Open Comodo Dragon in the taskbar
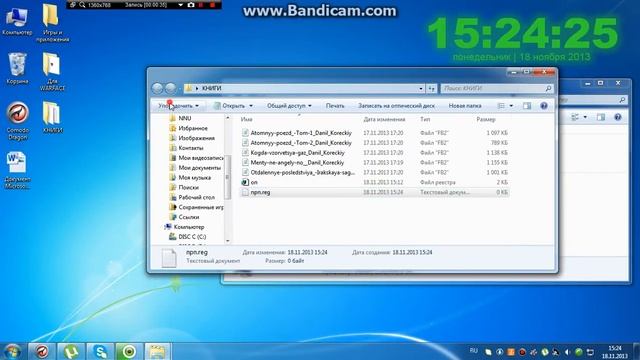 click(x=42, y=351)
